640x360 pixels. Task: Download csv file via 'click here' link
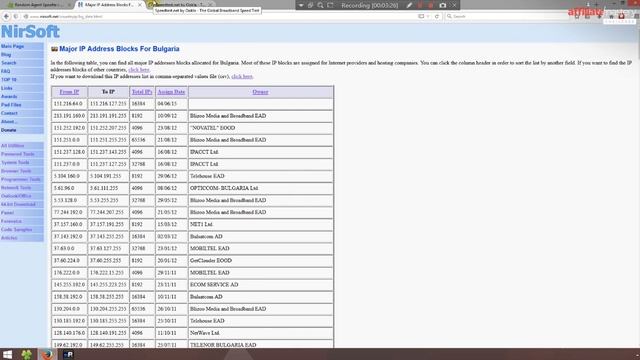(242, 76)
